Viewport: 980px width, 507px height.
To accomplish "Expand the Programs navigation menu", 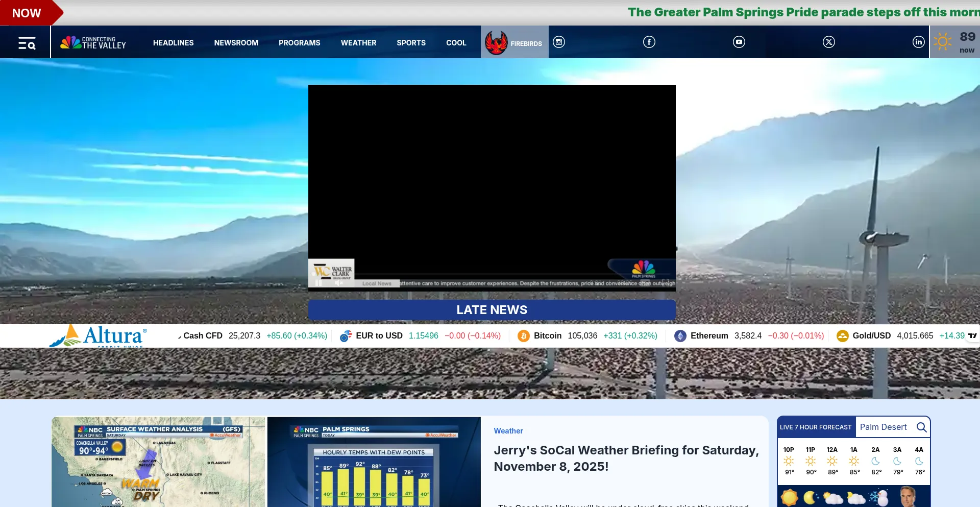I will 299,43.
